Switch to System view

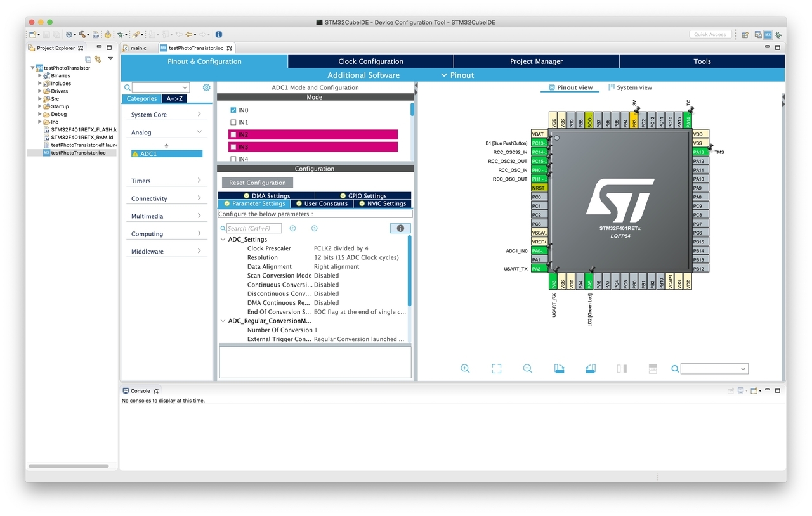click(630, 87)
